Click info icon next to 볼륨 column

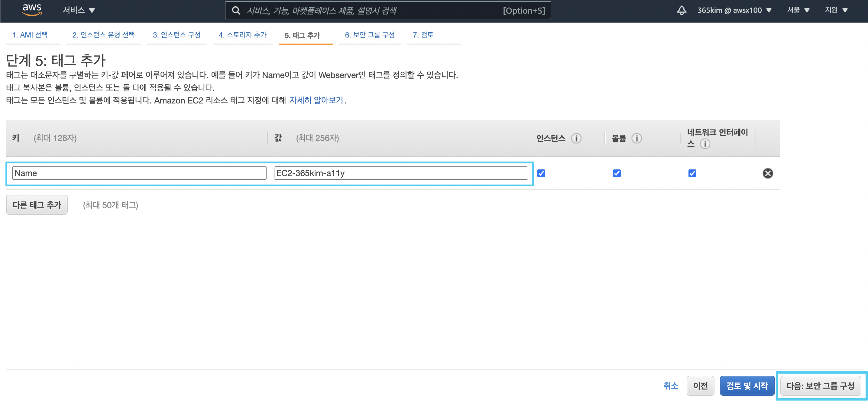pos(636,138)
